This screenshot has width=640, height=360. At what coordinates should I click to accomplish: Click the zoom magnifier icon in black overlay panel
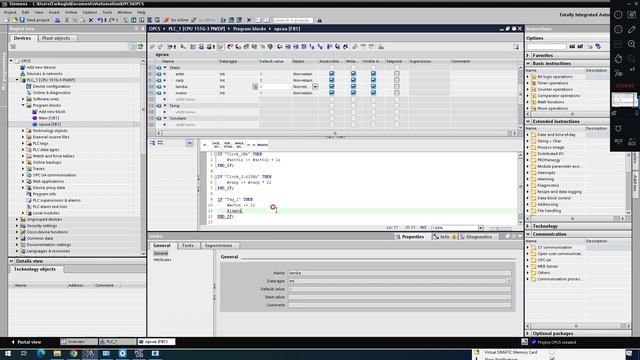[x=631, y=44]
